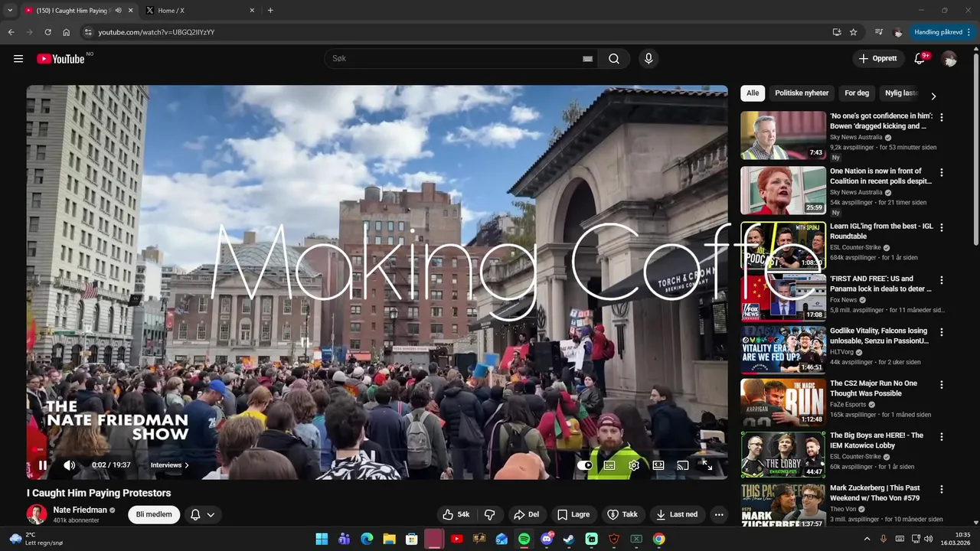Seek on the video progress bar
The width and height of the screenshot is (980, 551).
click(x=377, y=450)
